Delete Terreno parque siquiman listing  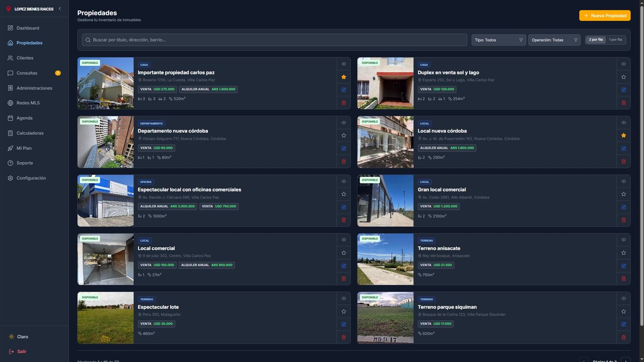623,337
